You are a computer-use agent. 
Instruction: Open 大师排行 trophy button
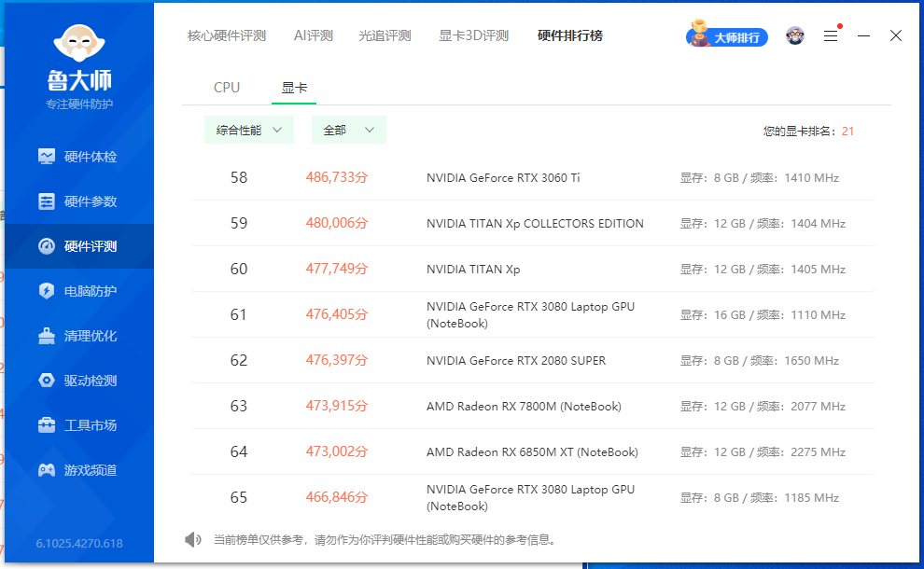coord(726,36)
